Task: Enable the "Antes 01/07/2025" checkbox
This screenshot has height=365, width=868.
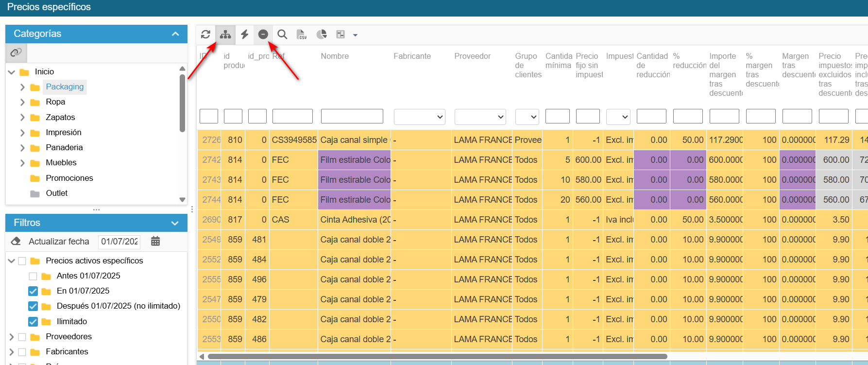Action: click(33, 276)
